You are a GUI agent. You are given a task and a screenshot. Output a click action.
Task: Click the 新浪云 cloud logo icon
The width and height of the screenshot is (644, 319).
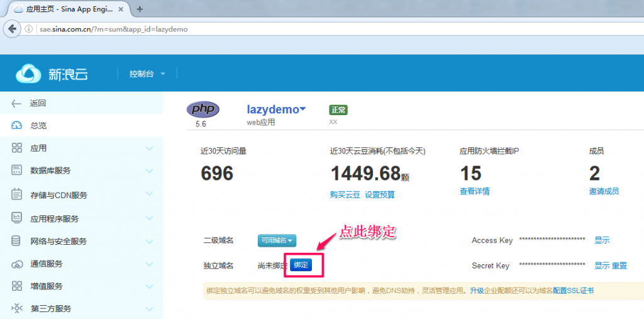point(28,74)
